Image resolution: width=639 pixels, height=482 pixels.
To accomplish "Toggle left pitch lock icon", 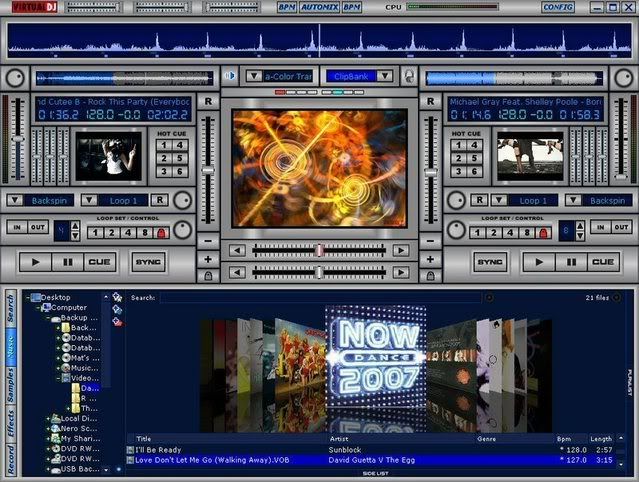I will point(208,276).
